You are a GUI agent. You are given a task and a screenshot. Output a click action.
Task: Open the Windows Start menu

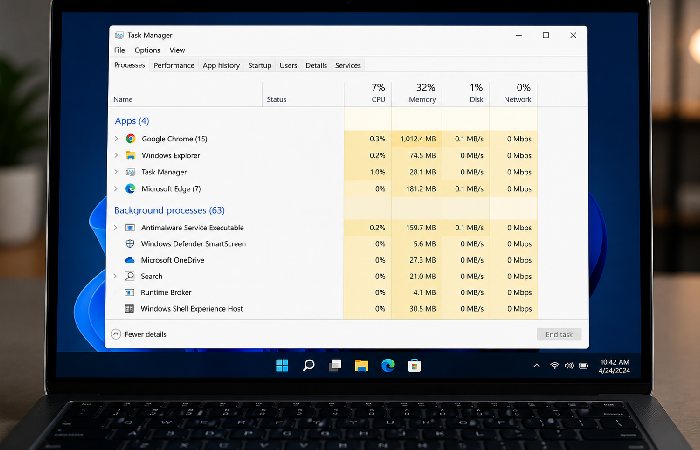[x=282, y=366]
